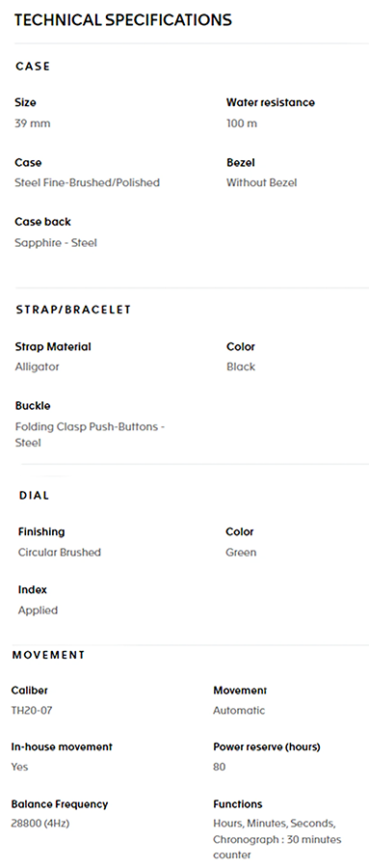
Task: Click the Green dial color value
Action: 241,553
